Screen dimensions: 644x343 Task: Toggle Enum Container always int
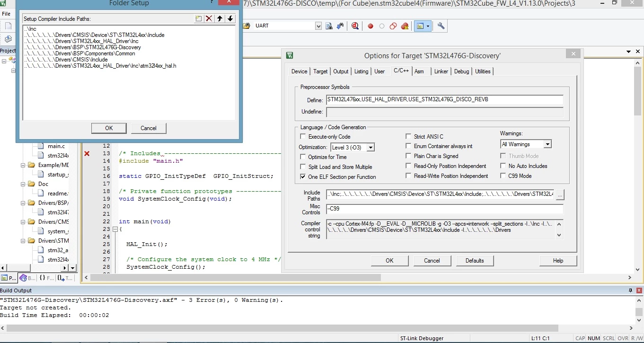[409, 146]
